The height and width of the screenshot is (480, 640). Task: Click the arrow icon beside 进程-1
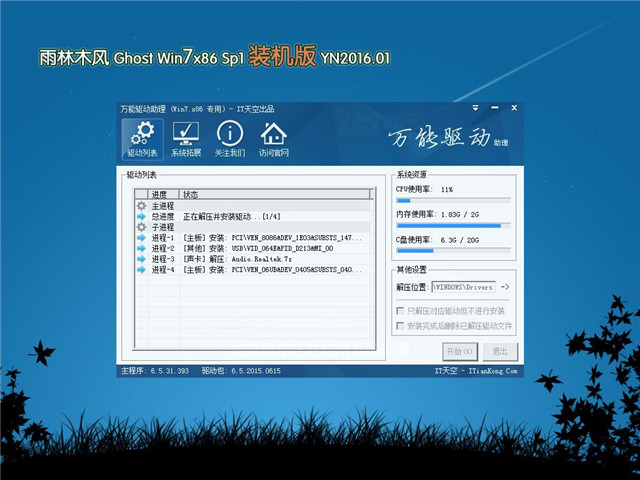click(x=141, y=238)
